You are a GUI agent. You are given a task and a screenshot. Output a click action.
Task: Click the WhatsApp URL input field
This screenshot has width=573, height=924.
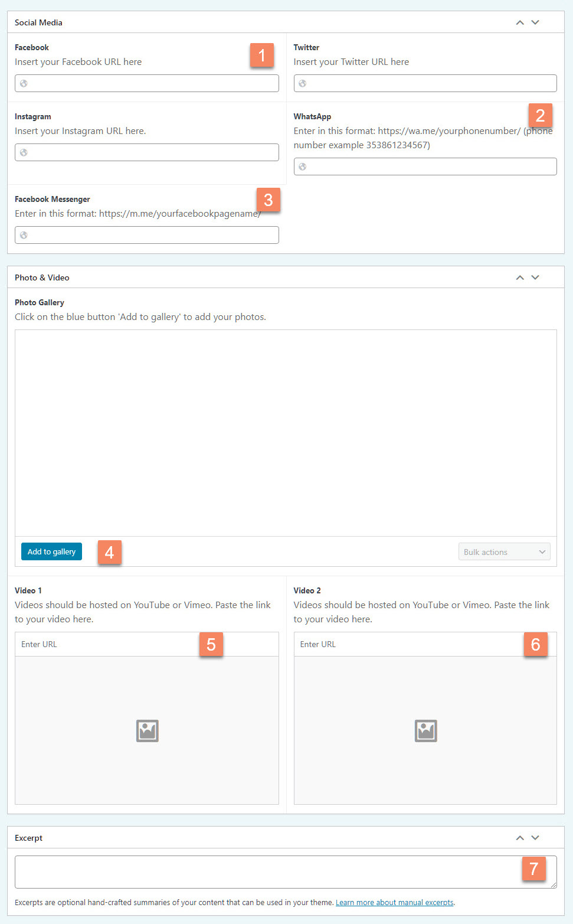point(425,166)
